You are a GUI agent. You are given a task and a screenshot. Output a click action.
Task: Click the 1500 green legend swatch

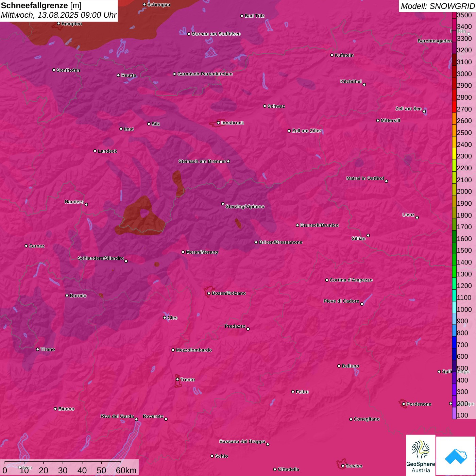pos(454,248)
